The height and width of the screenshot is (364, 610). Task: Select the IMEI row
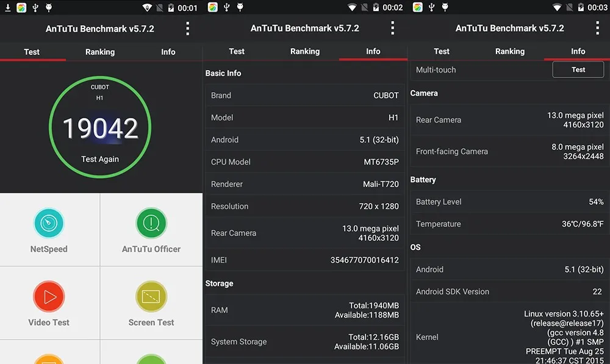pos(305,260)
